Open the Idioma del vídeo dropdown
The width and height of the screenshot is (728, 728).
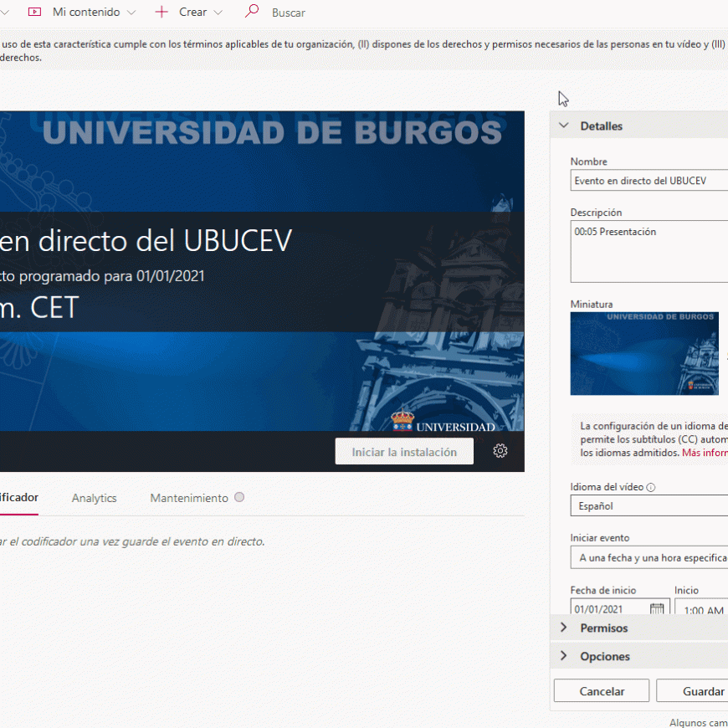point(649,506)
